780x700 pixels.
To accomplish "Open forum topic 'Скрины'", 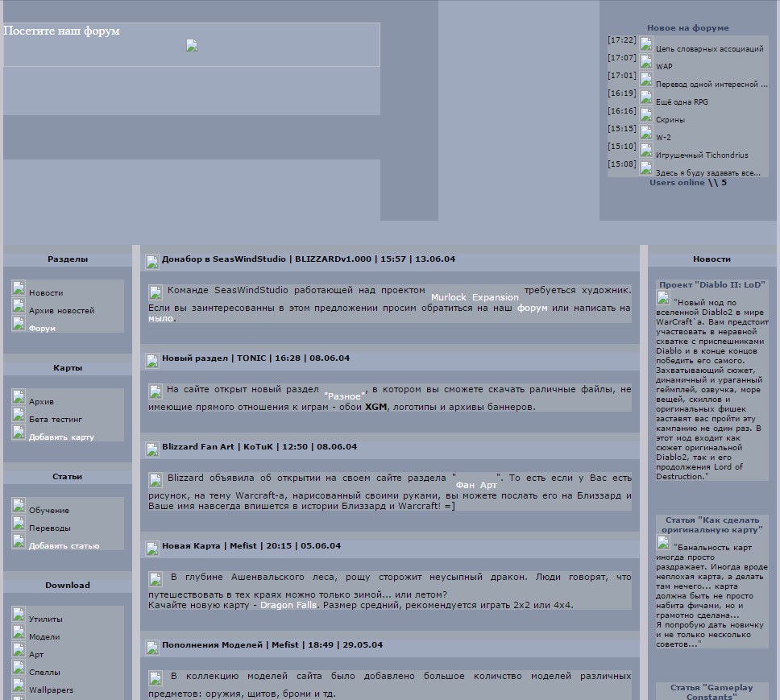I will click(670, 120).
